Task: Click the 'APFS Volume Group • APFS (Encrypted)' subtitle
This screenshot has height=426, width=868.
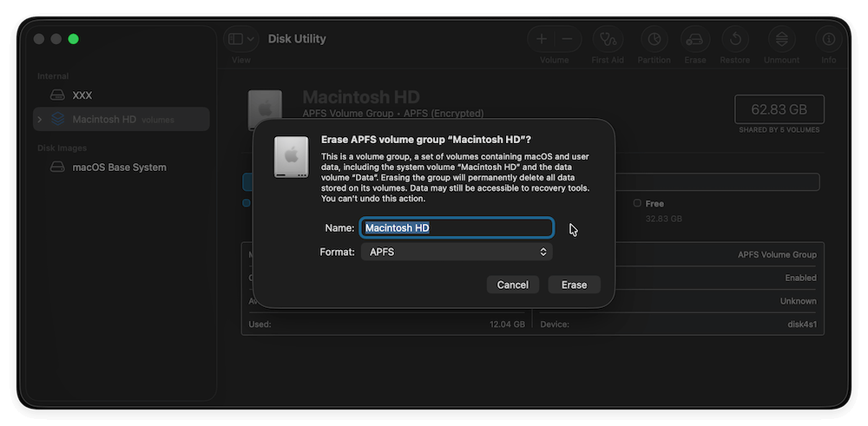Action: (393, 114)
